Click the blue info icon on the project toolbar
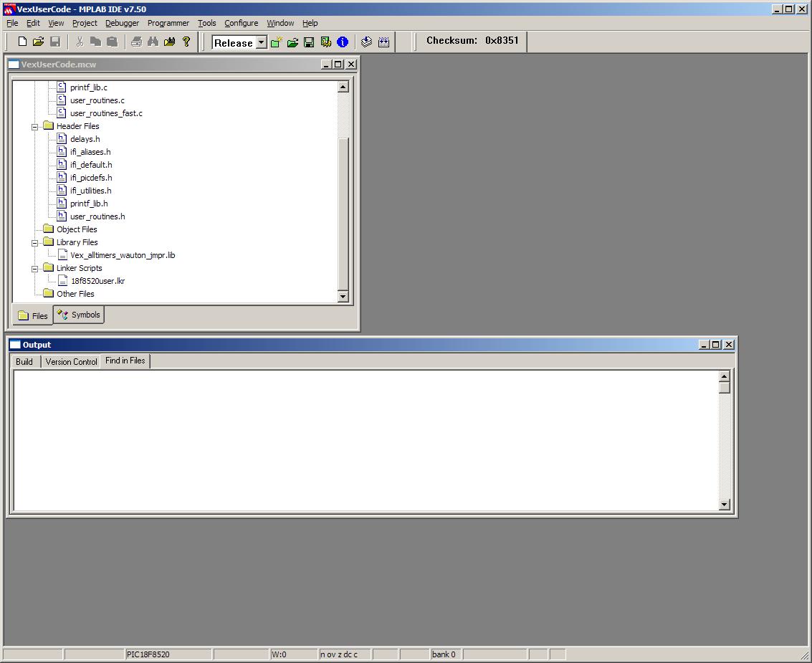Image resolution: width=812 pixels, height=663 pixels. point(342,42)
